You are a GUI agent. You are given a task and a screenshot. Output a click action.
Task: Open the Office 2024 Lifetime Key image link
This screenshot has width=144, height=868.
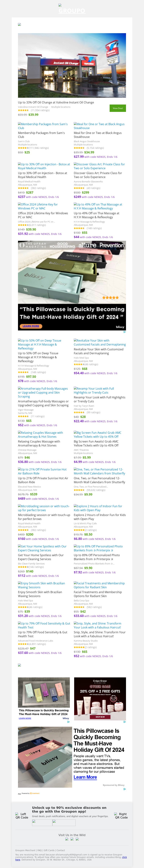pyautogui.click(x=37, y=206)
